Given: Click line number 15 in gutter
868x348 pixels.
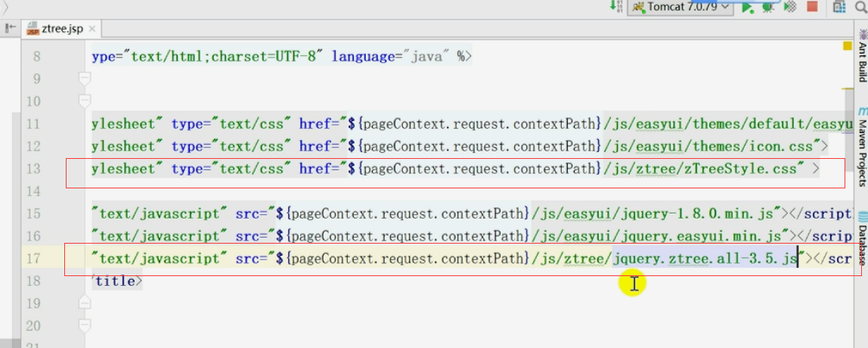Looking at the screenshot, I should pyautogui.click(x=33, y=213).
